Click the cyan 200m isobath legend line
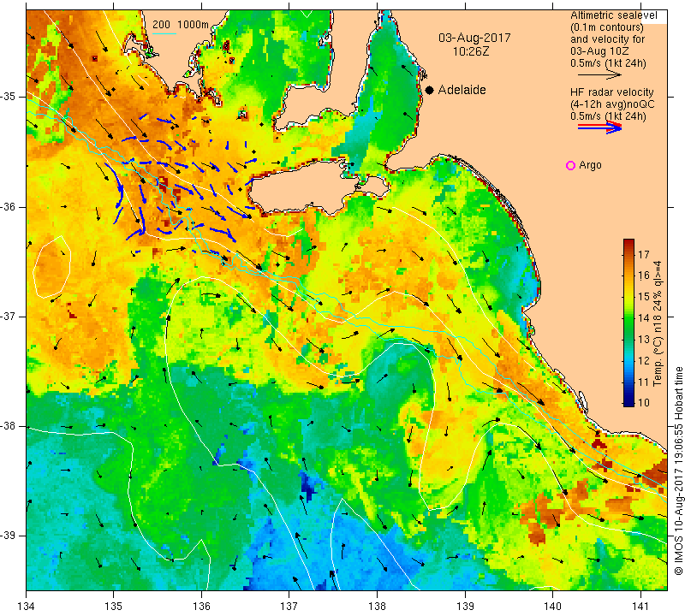Screen dimensions: 685x616 164,33
